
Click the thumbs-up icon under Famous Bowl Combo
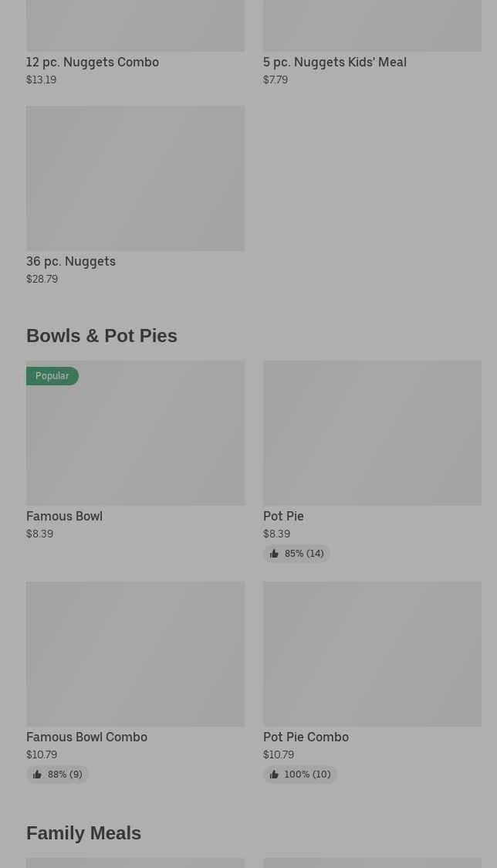coord(37,775)
